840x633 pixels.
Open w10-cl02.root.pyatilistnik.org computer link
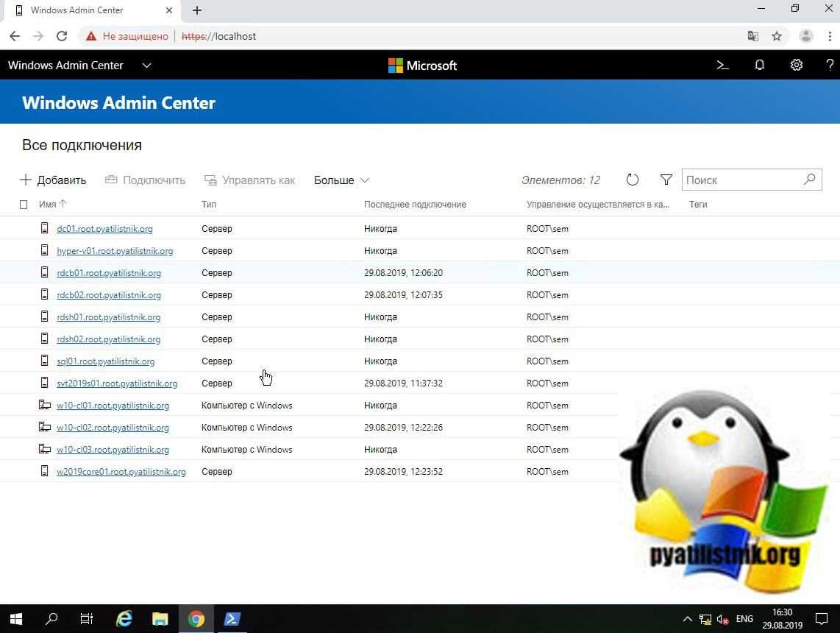point(113,428)
